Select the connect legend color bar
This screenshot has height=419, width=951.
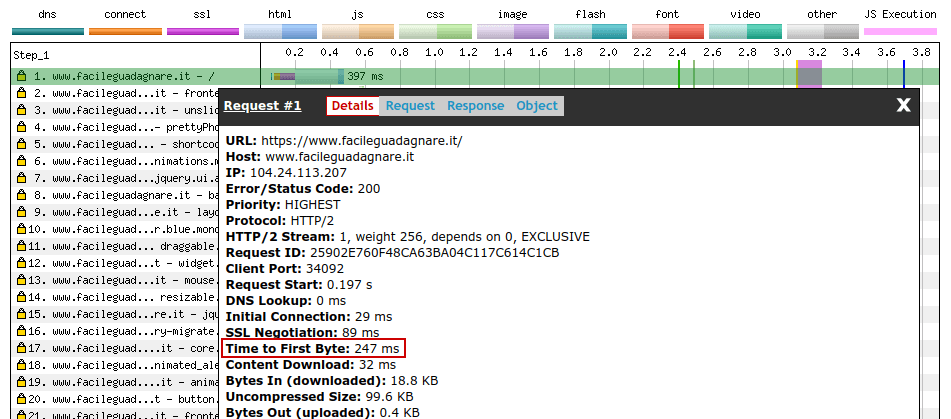(126, 32)
